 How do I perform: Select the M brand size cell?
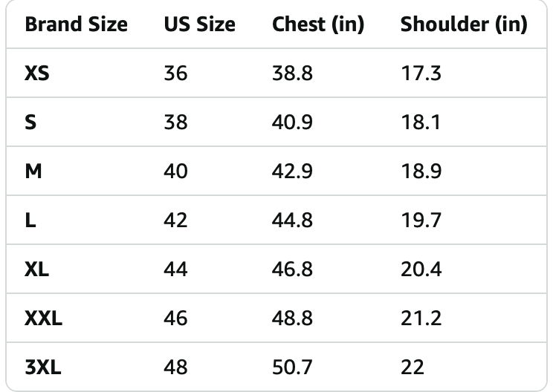[x=33, y=171]
